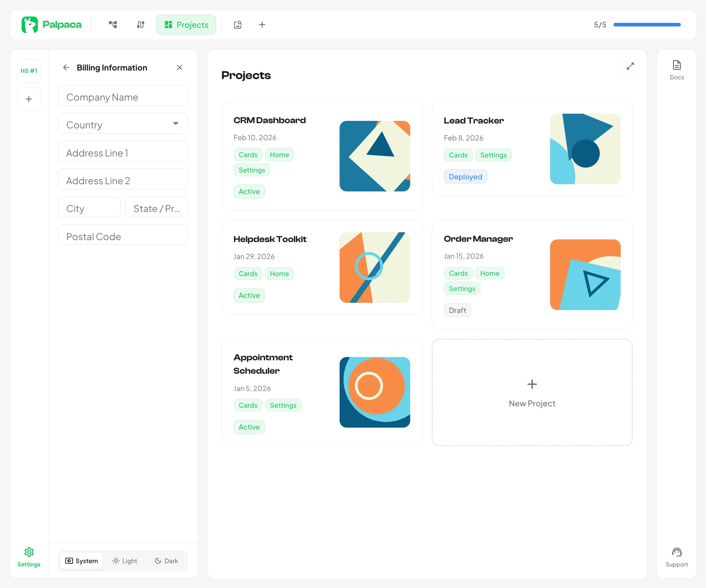Switch to the Dark theme
The width and height of the screenshot is (706, 588).
(x=166, y=561)
